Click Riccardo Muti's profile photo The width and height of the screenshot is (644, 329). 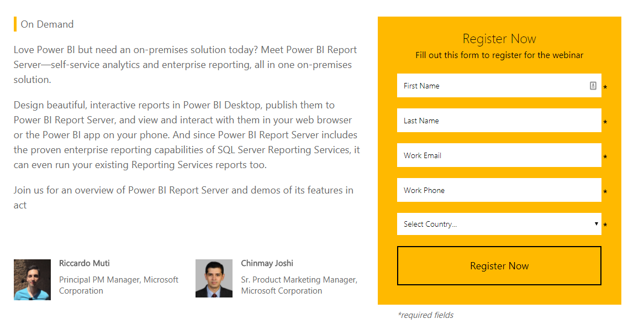coord(32,280)
